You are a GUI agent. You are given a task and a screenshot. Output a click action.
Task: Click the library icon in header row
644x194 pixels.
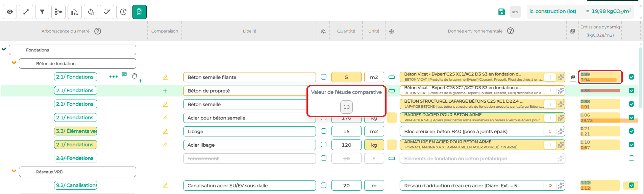tap(573, 31)
